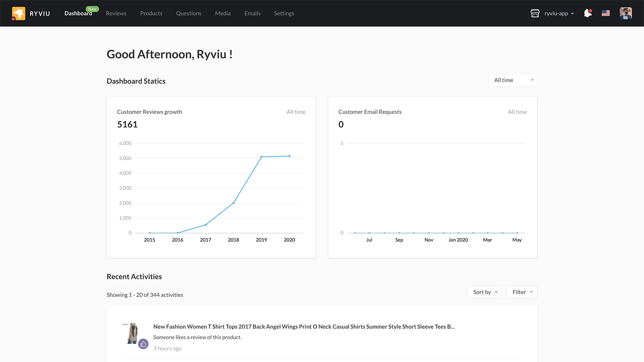
Task: Expand the Sort by dropdown
Action: point(485,292)
